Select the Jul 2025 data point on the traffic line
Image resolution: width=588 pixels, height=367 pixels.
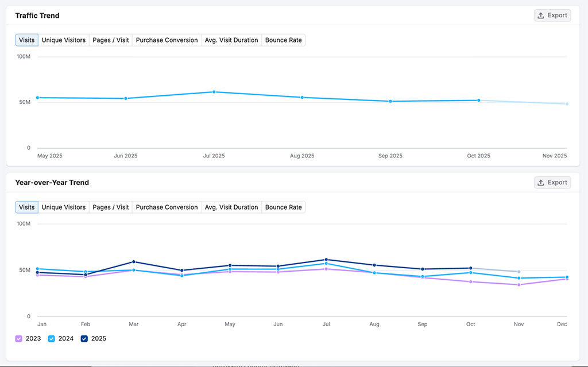[214, 91]
